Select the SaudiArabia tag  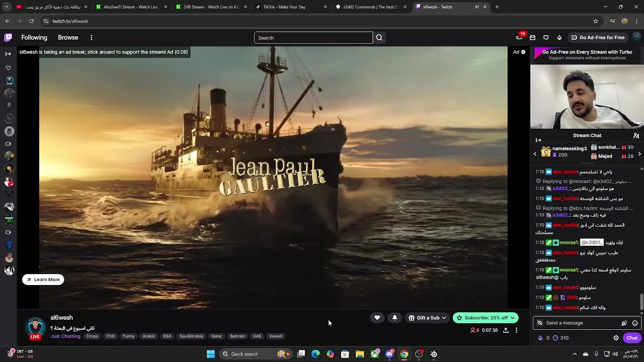[x=191, y=336]
